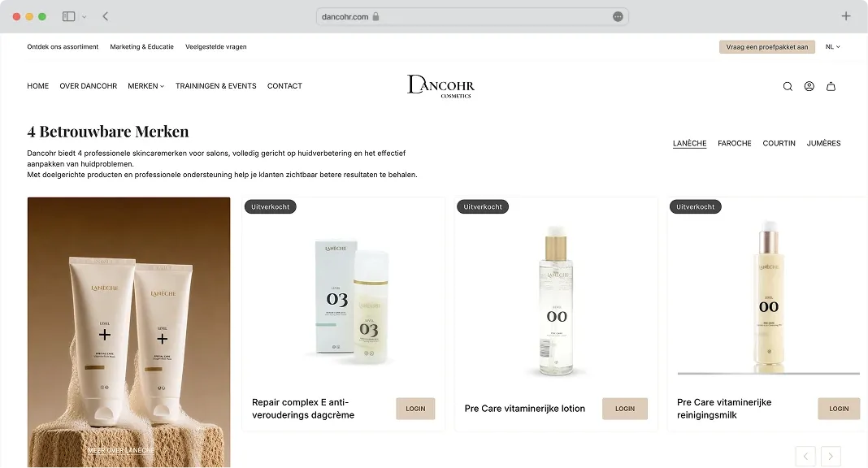Click the dancohr.com address bar

(472, 16)
